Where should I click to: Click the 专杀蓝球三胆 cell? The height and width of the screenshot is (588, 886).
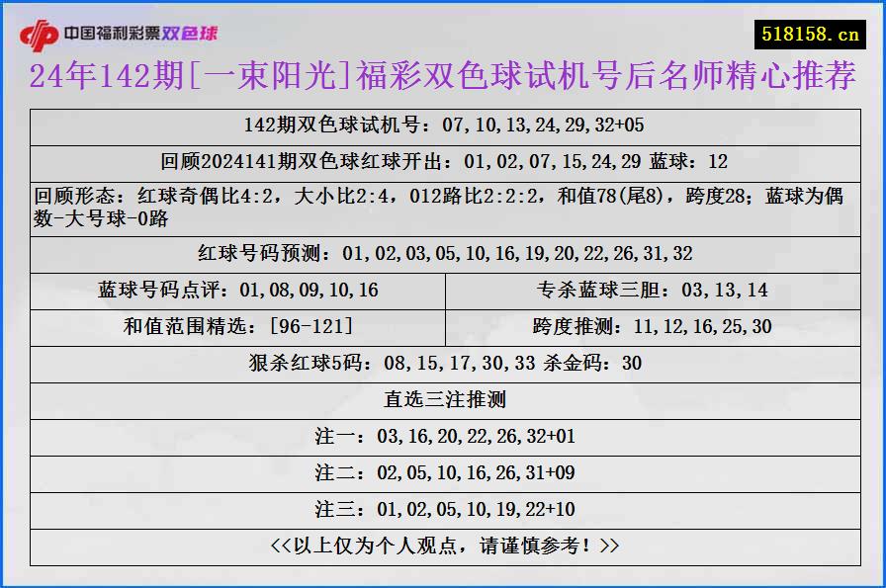click(x=653, y=290)
